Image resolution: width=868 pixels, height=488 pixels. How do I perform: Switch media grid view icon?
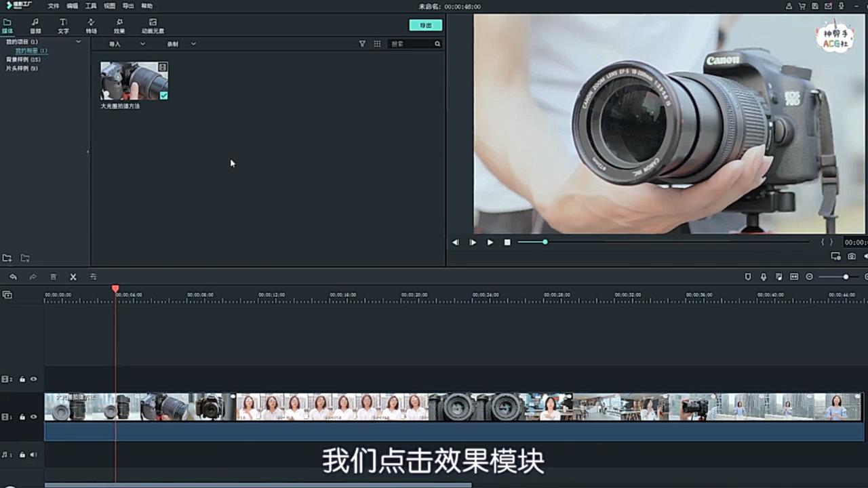[377, 44]
